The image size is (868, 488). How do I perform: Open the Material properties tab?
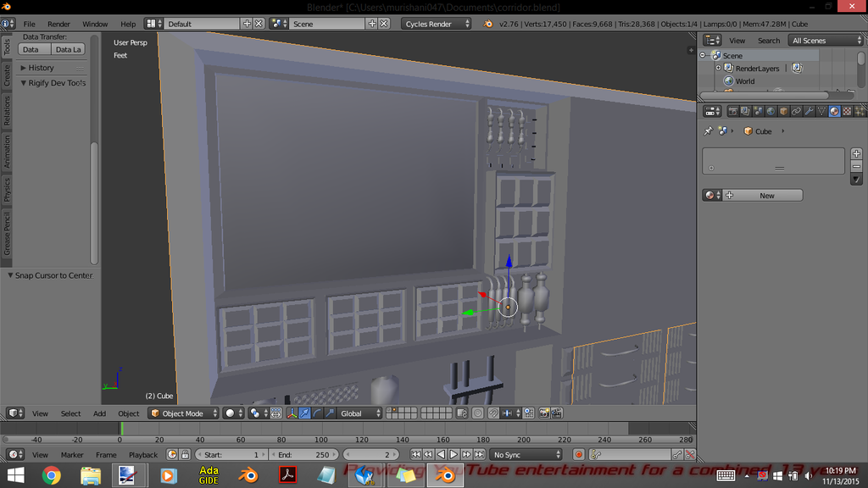834,111
